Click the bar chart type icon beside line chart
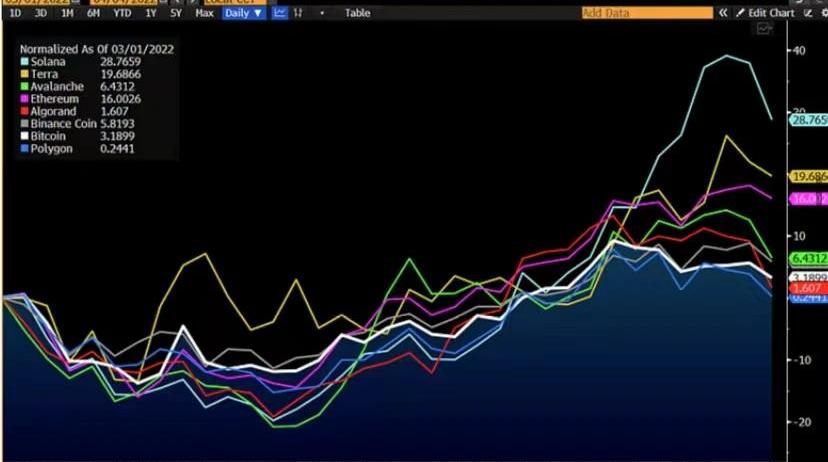Viewport: 828px width, 462px height. coord(298,13)
